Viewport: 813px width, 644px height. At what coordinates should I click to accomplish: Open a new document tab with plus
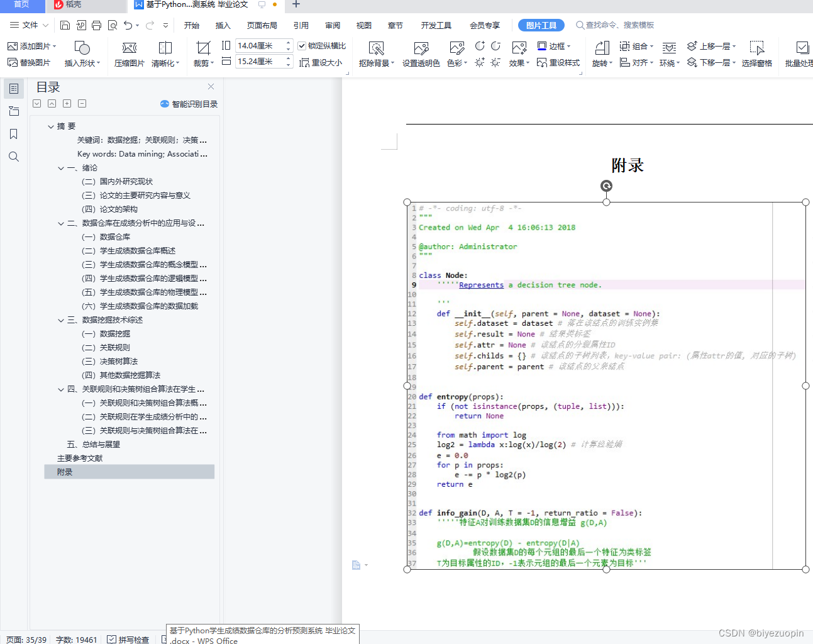[296, 4]
